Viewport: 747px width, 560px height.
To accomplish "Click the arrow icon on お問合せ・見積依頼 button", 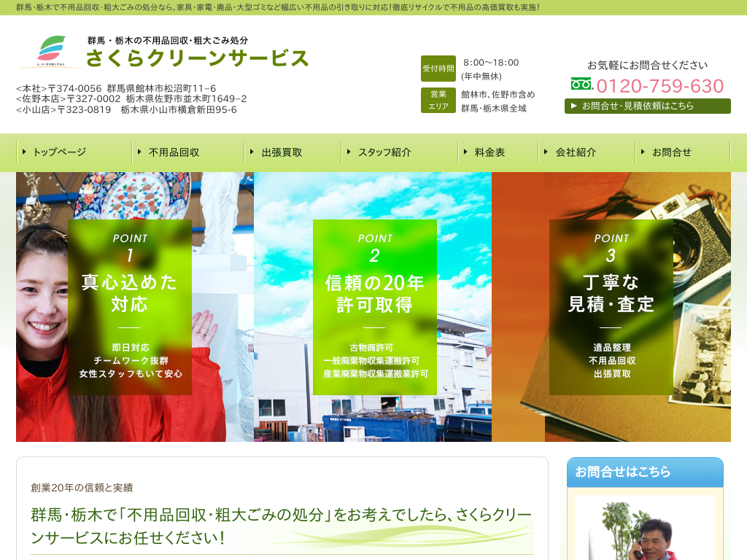I will 574,106.
